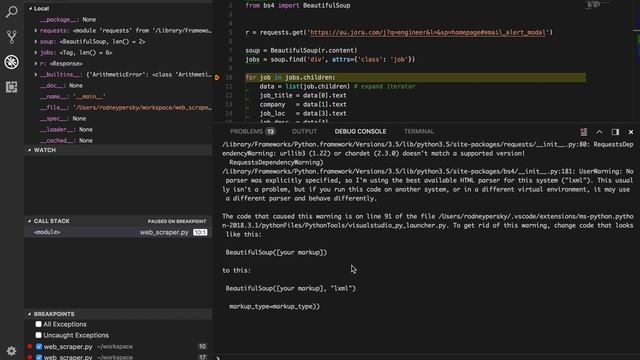The height and width of the screenshot is (360, 640).
Task: Collapse the CALL STACK section
Action: tap(30, 221)
